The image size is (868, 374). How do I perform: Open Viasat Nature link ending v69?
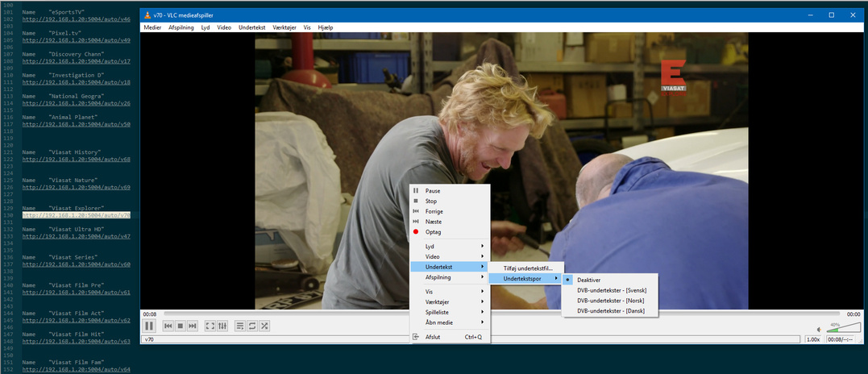tap(77, 188)
